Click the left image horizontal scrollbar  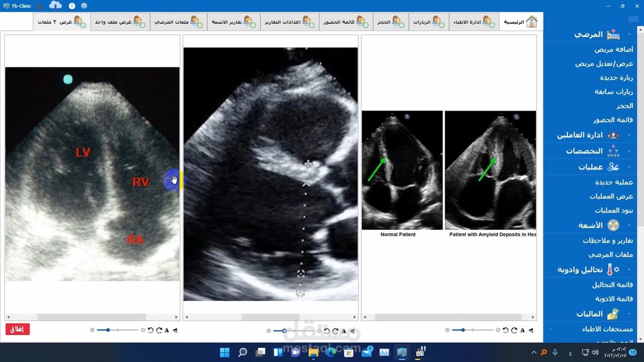(92, 317)
